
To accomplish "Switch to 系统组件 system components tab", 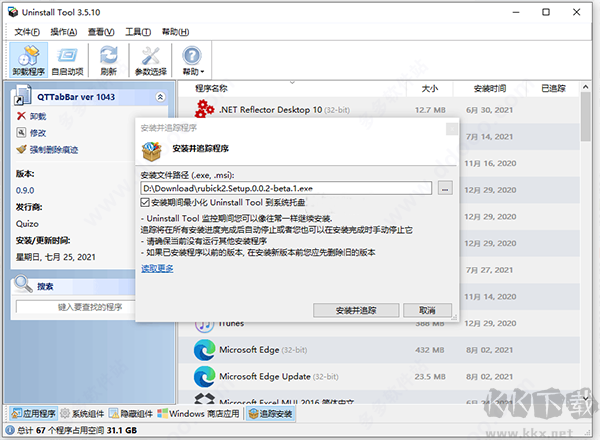I will (83, 414).
